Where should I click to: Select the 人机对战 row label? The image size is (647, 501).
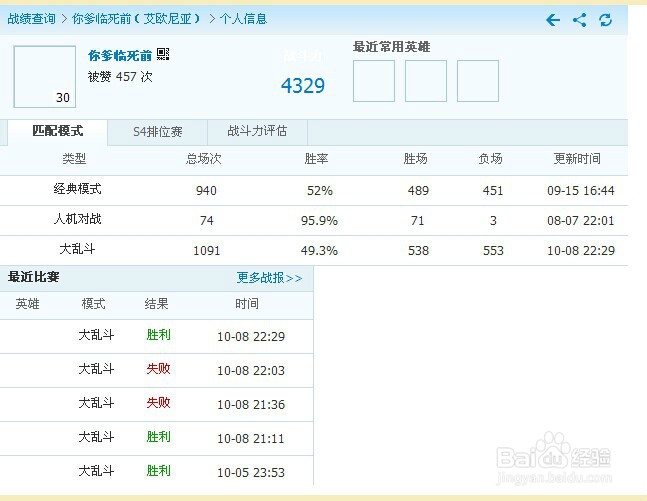78,219
